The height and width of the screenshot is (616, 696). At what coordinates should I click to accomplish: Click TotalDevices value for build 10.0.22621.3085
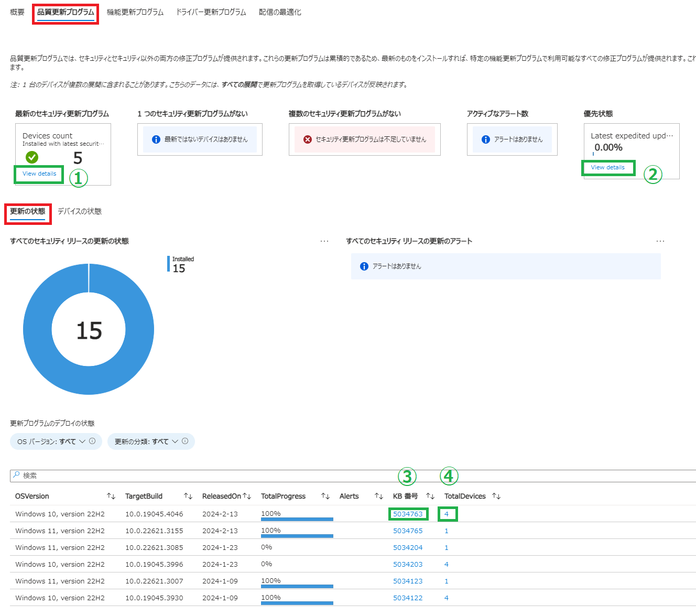[447, 547]
